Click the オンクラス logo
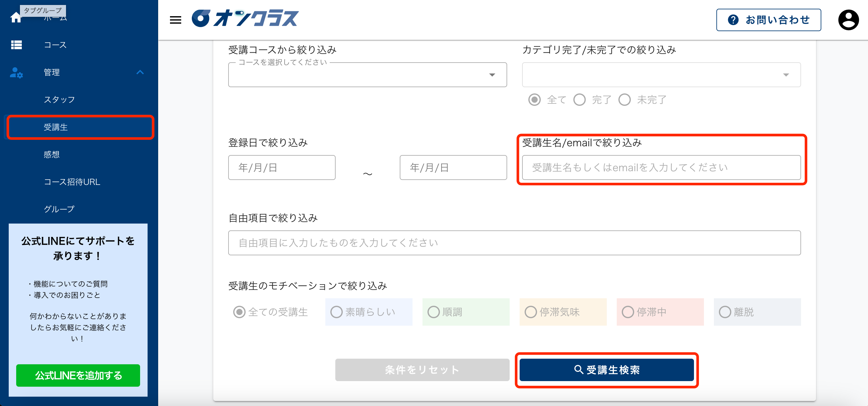The width and height of the screenshot is (868, 406). (x=245, y=19)
